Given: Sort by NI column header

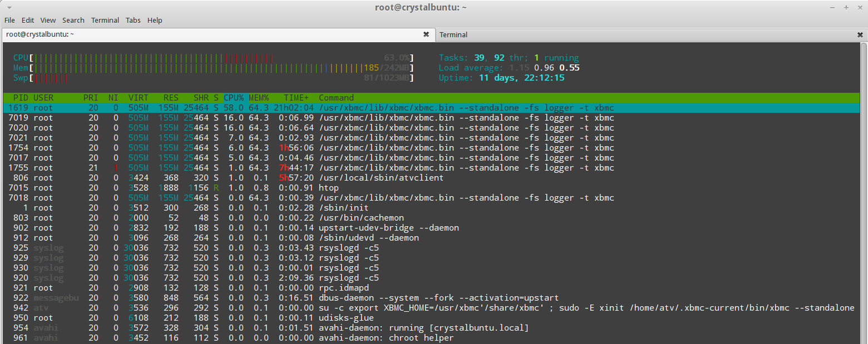Looking at the screenshot, I should coord(114,98).
